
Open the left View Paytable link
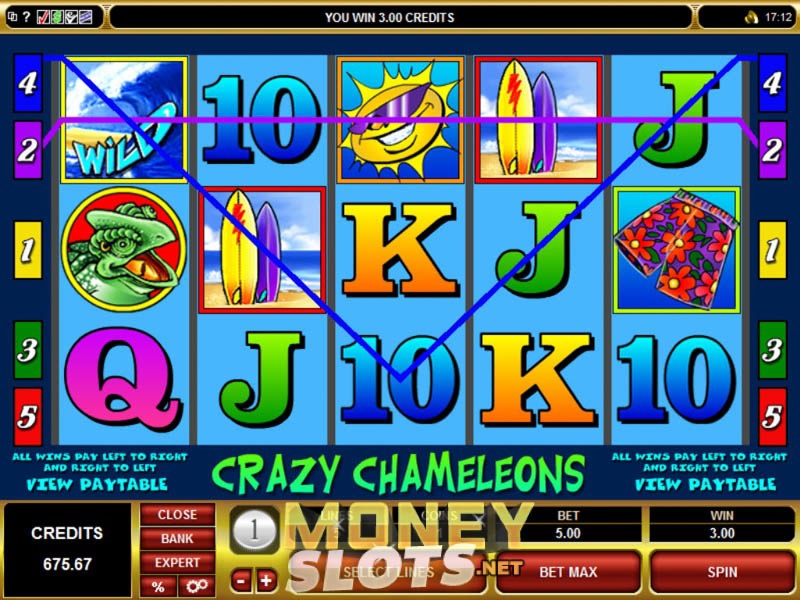pyautogui.click(x=97, y=484)
